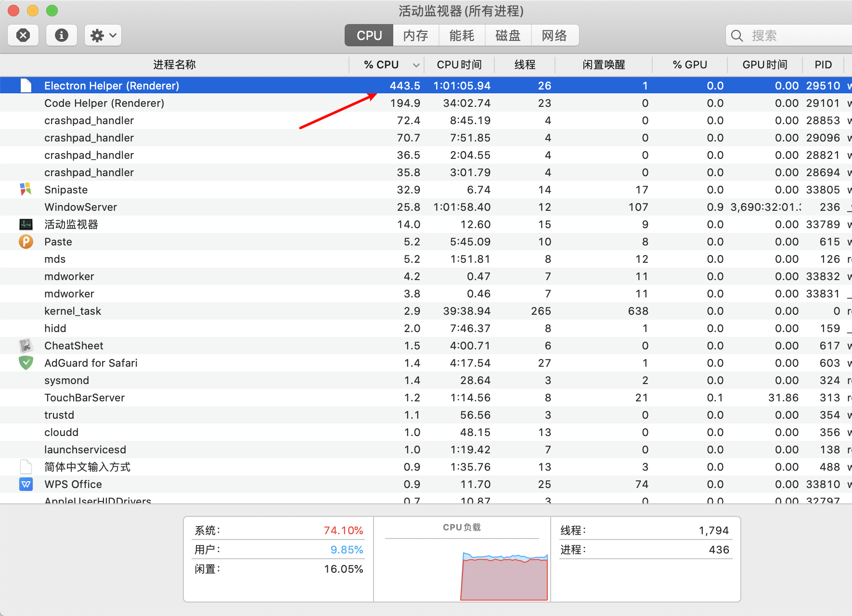The height and width of the screenshot is (616, 852).
Task: Click the WPS Office app icon
Action: pyautogui.click(x=26, y=484)
